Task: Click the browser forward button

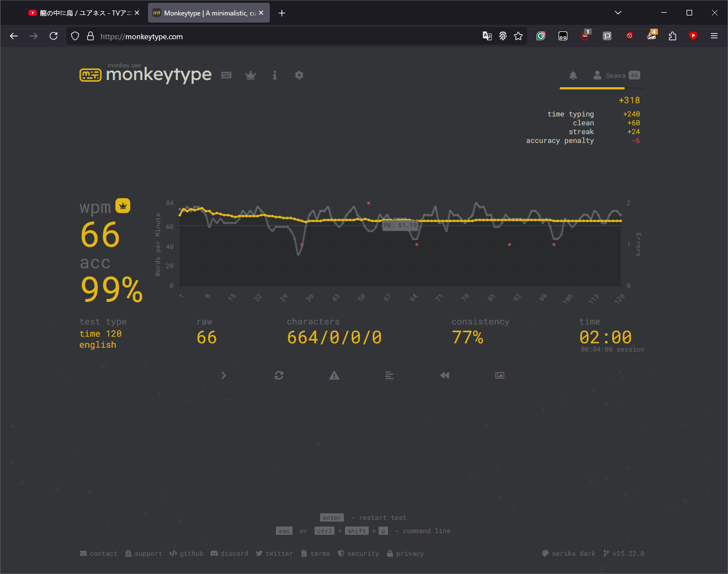Action: point(34,36)
